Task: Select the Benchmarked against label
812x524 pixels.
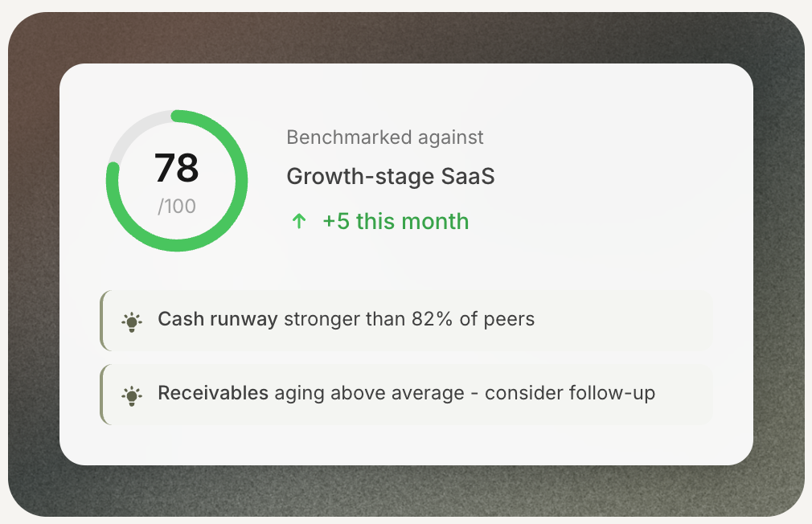Action: point(385,137)
